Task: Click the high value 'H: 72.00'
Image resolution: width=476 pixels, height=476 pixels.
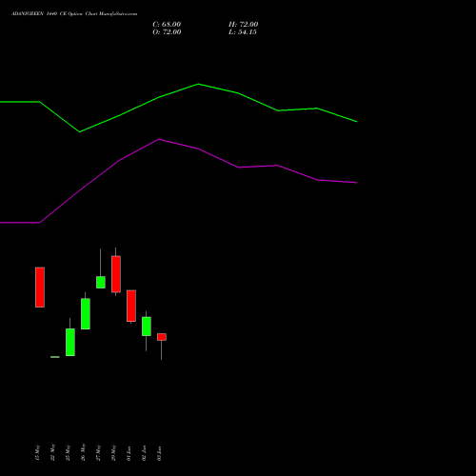Action: point(244,25)
